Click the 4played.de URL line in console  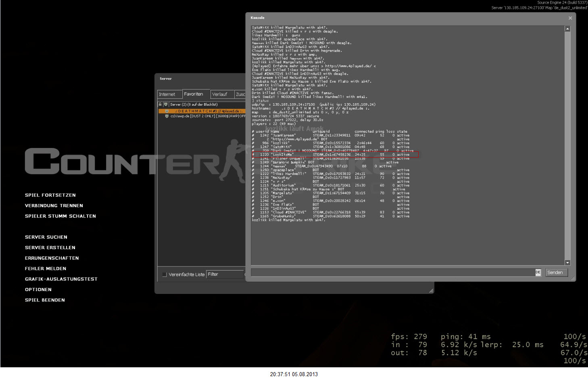[314, 66]
